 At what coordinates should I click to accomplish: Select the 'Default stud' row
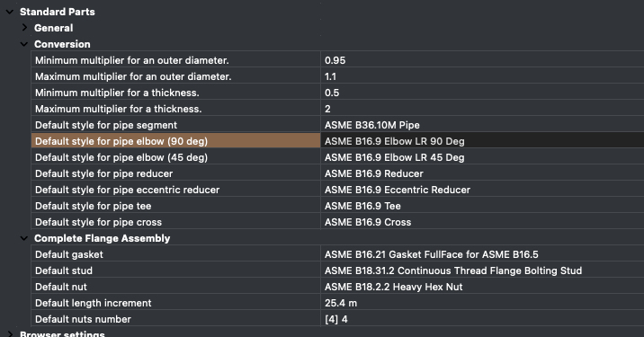pos(175,270)
